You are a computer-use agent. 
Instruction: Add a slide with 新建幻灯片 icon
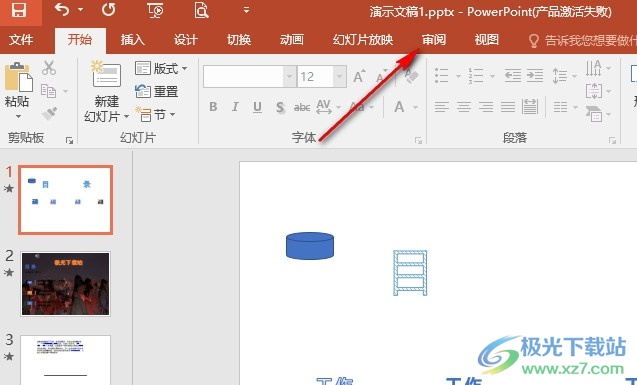point(106,74)
